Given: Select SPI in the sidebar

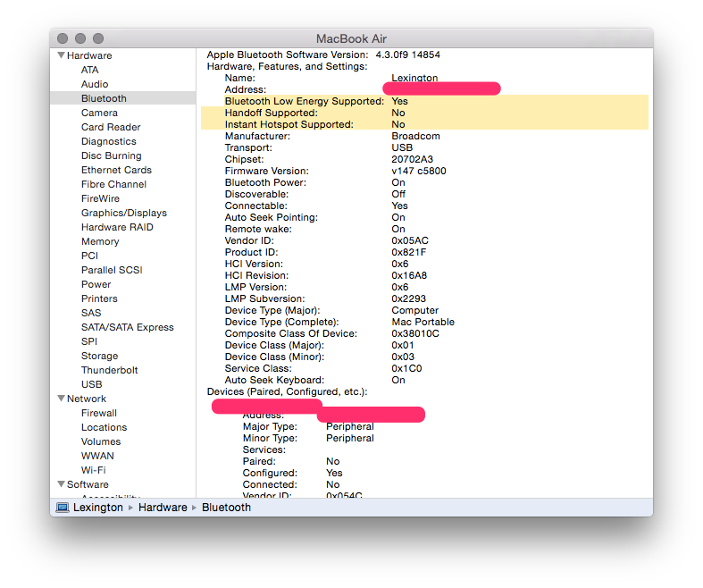Looking at the screenshot, I should coord(88,341).
